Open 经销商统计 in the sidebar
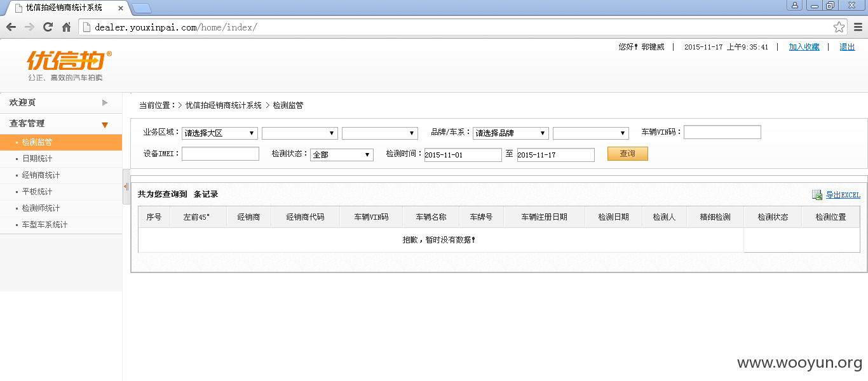The width and height of the screenshot is (868, 381). coord(61,175)
